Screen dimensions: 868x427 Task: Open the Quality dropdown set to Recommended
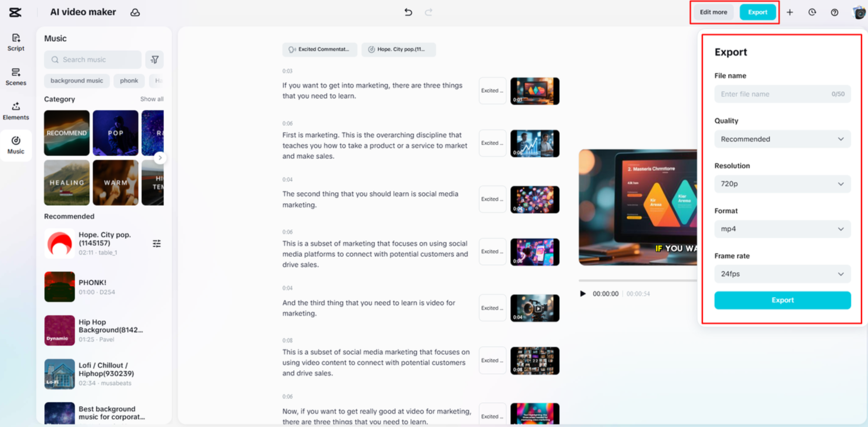pyautogui.click(x=783, y=139)
